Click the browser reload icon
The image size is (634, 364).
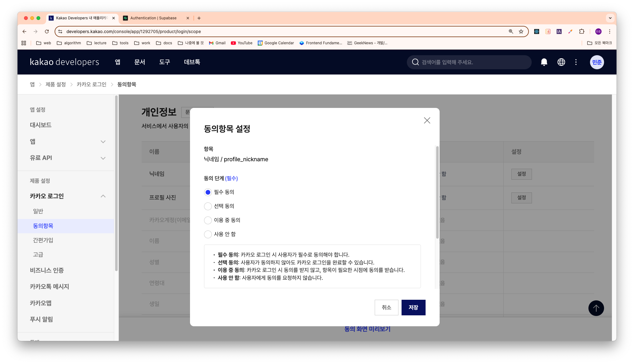[47, 32]
